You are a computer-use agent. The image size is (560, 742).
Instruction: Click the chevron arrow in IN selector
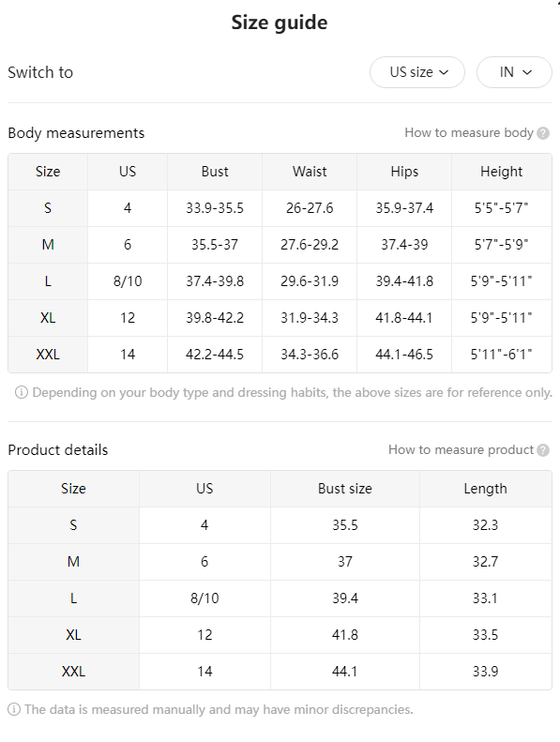coord(527,72)
